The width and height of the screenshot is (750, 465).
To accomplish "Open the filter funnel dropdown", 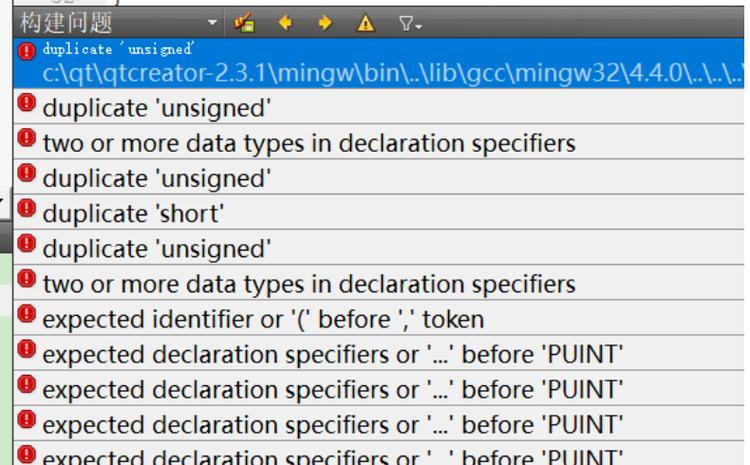I will pyautogui.click(x=410, y=23).
